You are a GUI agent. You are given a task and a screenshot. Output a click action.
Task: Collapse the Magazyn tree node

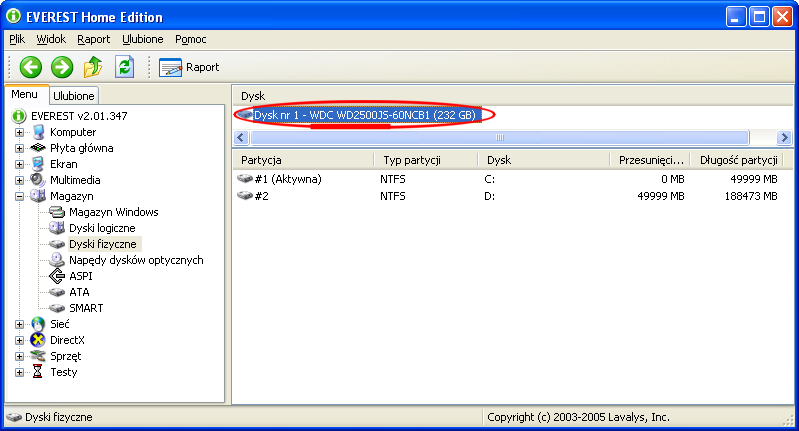pyautogui.click(x=19, y=196)
